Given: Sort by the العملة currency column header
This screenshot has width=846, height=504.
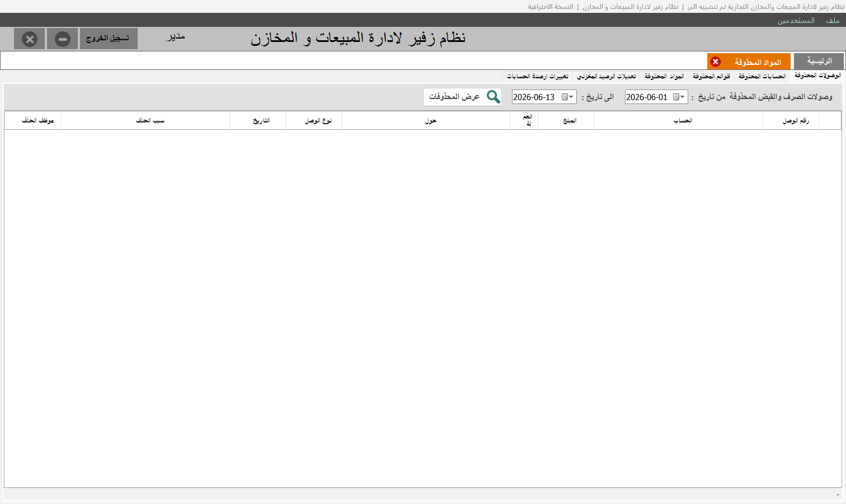Looking at the screenshot, I should 524,121.
